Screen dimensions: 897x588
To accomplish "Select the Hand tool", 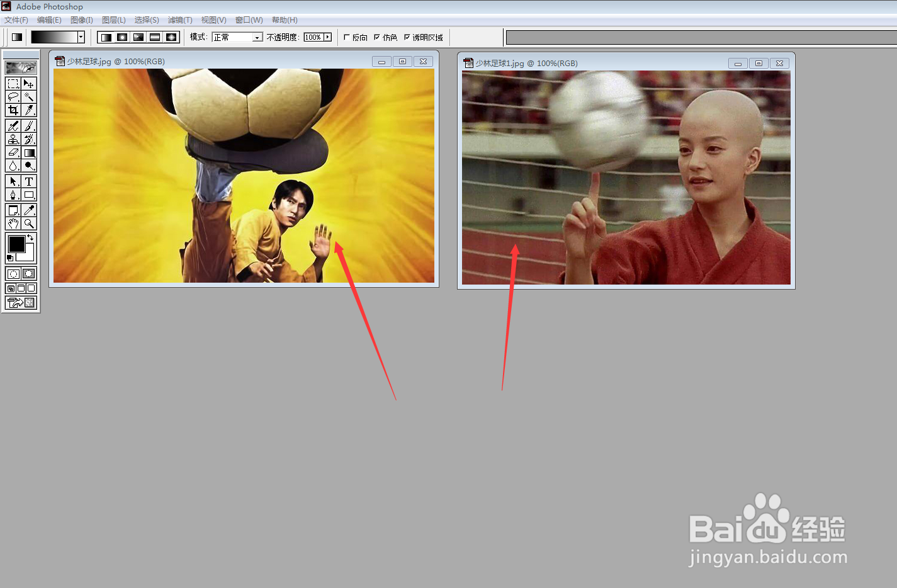I will [13, 223].
